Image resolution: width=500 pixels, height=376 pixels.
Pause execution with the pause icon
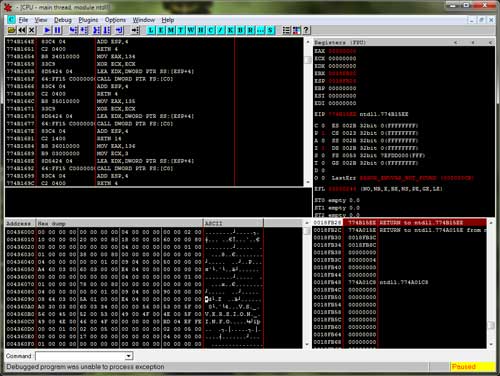click(x=57, y=30)
